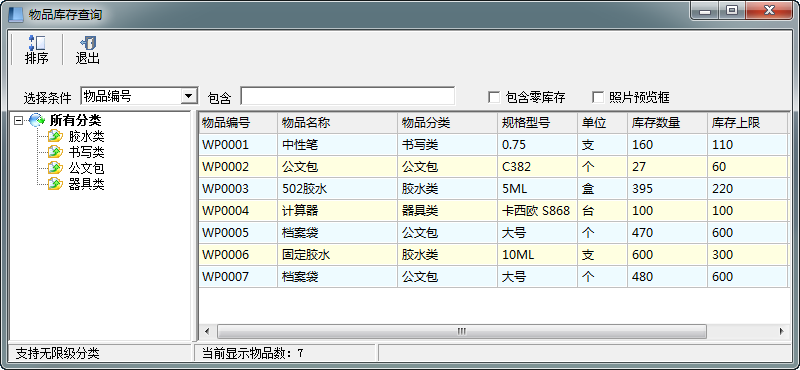Click the right arrow of the horizontal scrollbar
This screenshot has height=370, width=800.
(782, 331)
